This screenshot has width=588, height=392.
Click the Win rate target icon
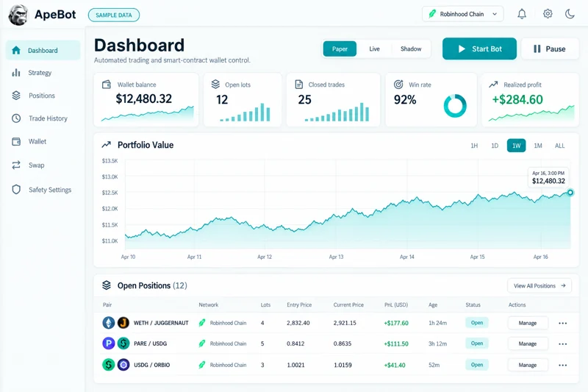(x=398, y=85)
